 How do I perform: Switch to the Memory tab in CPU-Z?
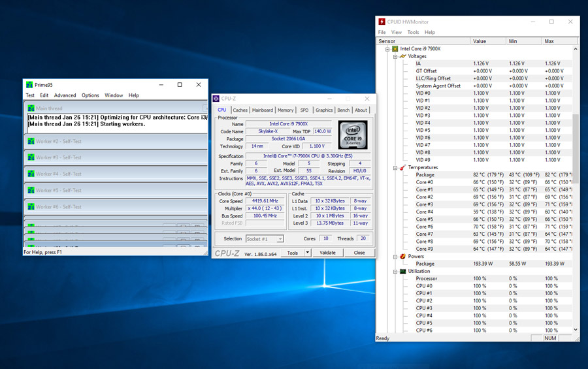click(x=286, y=110)
